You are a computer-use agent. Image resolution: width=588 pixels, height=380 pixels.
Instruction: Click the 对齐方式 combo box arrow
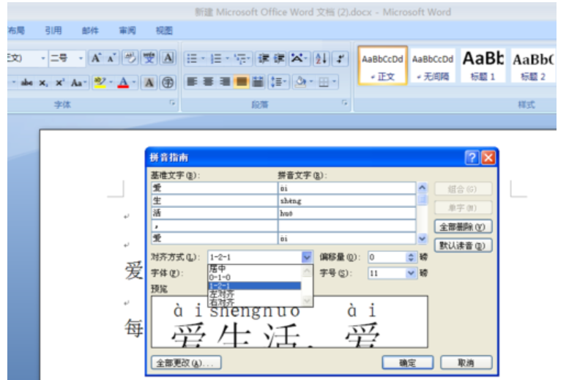point(307,257)
